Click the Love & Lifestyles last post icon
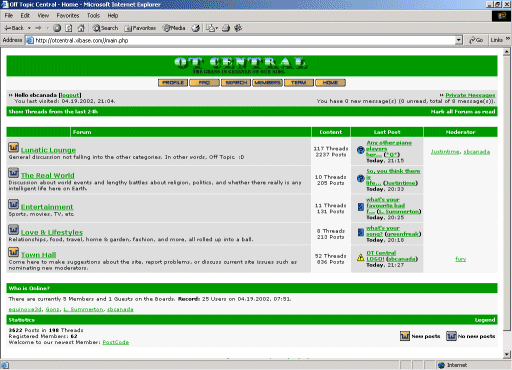 (360, 232)
